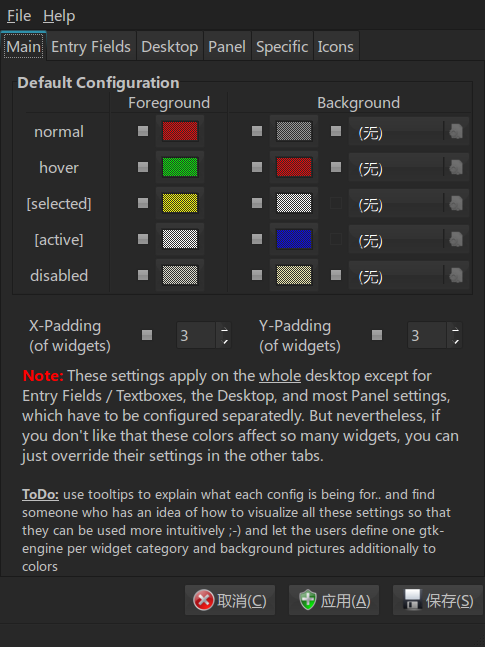Click the file browse icon in the active row

coord(456,239)
